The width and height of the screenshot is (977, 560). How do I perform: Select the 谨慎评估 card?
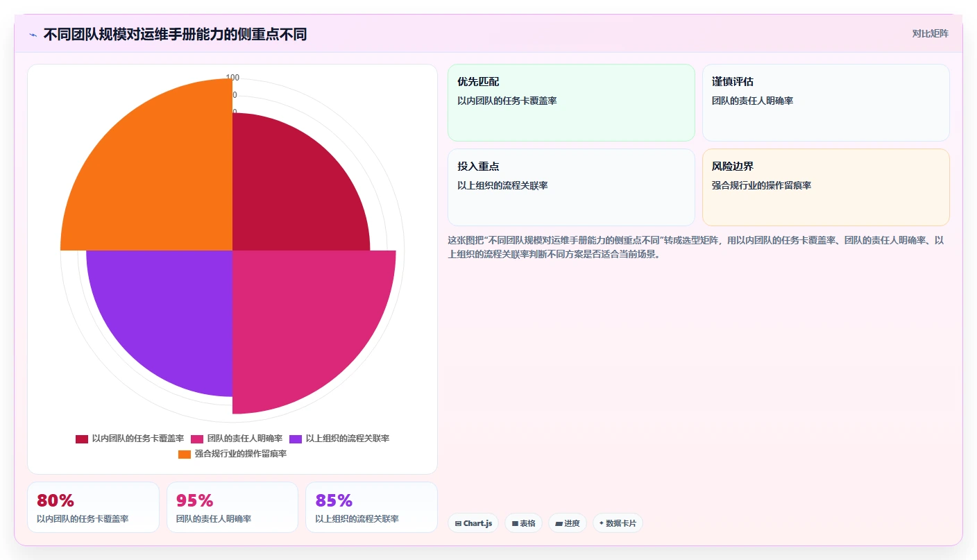pos(826,103)
